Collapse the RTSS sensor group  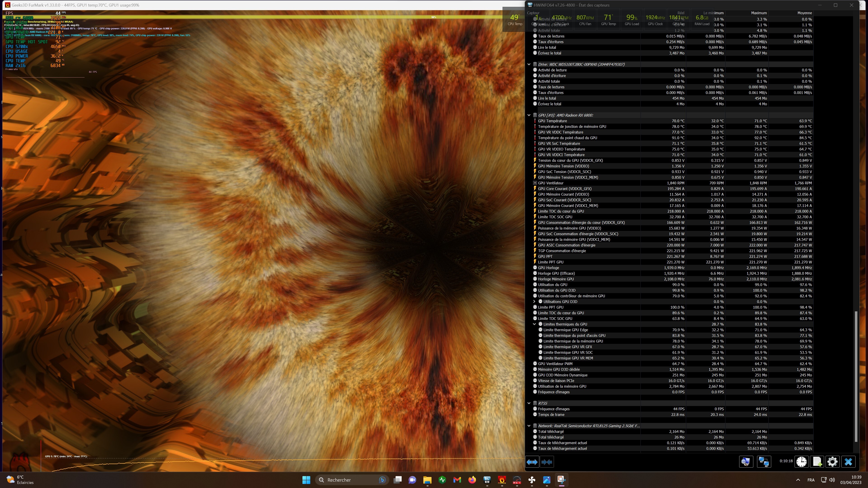529,403
